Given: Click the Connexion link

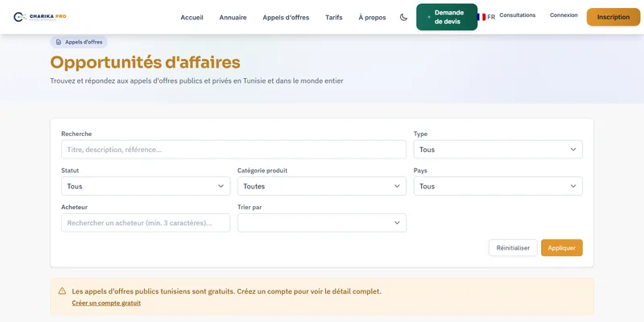Looking at the screenshot, I should (x=563, y=15).
